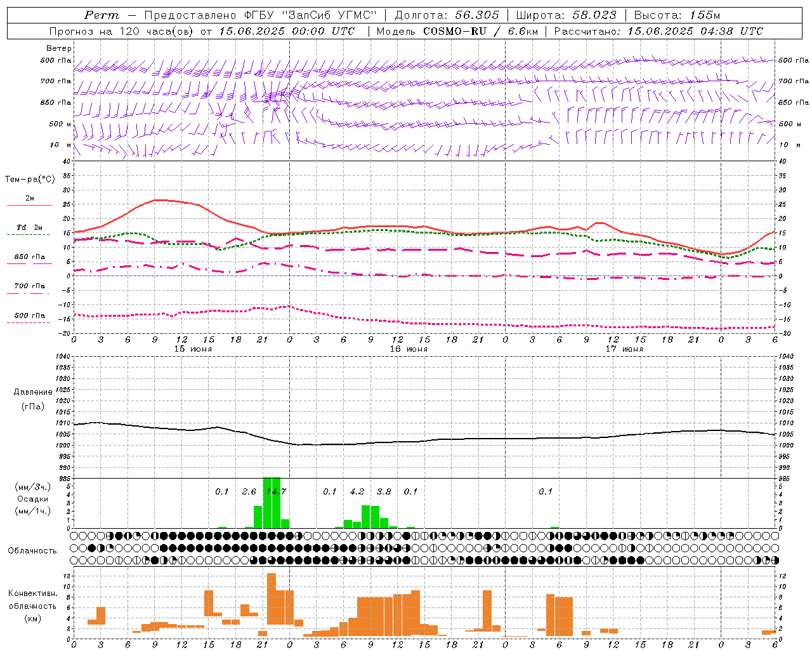Click the 'Ветер' wind panel label
Viewport: 812px width, 650px height.
click(59, 48)
